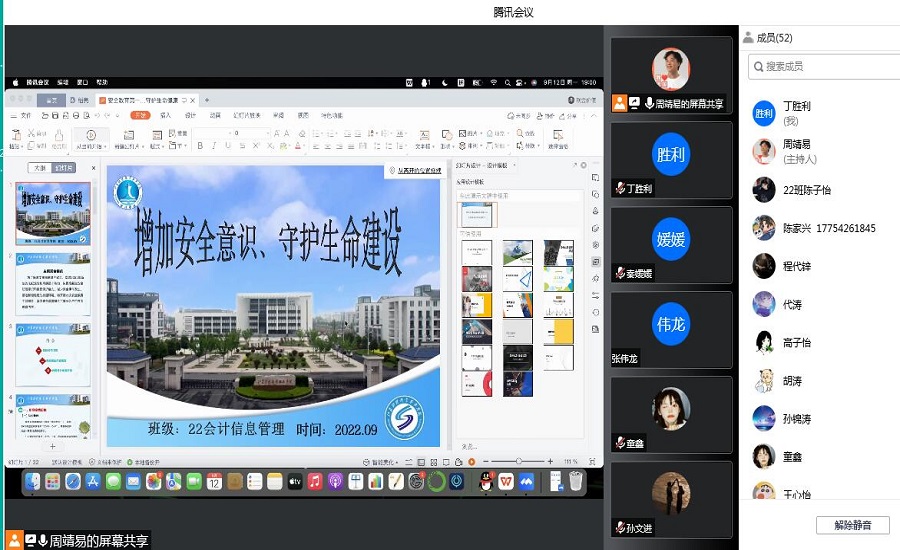
Task: Switch to the 开始 ribbon tab
Action: (141, 115)
